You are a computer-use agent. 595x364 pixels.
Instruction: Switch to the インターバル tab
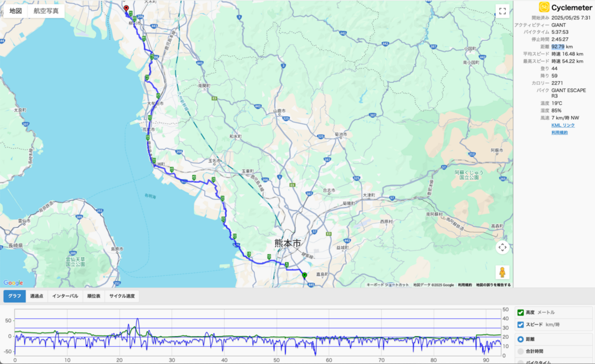tap(65, 296)
